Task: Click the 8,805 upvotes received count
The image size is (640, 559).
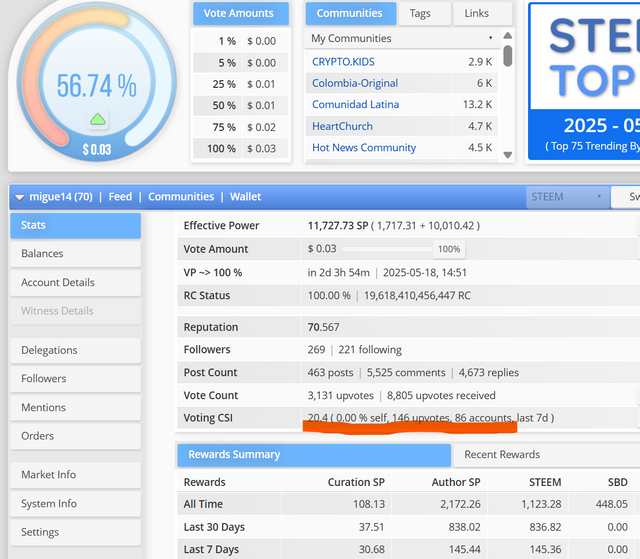Action: (441, 395)
